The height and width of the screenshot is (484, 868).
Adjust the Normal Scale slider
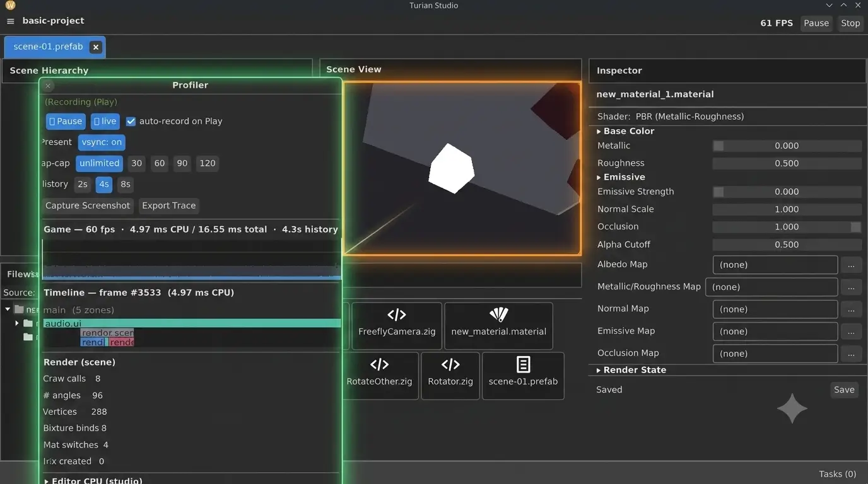point(787,209)
